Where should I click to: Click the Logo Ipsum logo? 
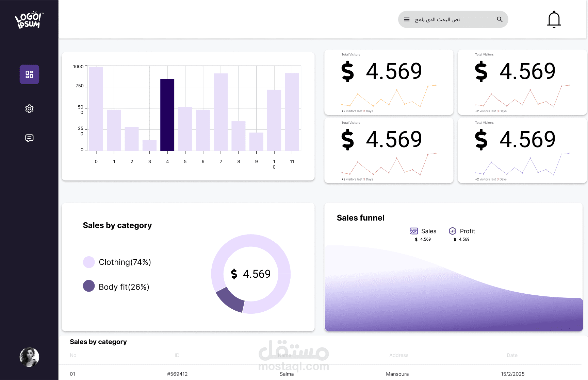tap(29, 20)
